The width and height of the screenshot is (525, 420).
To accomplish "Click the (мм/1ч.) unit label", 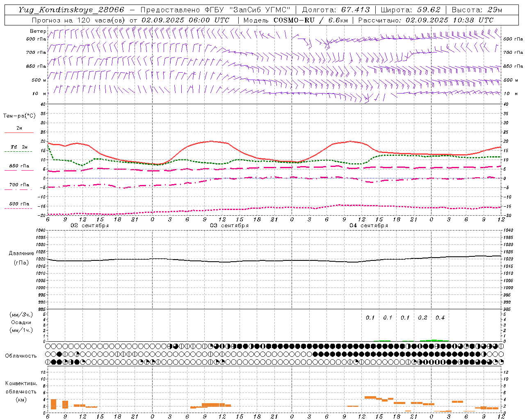I will [x=21, y=330].
